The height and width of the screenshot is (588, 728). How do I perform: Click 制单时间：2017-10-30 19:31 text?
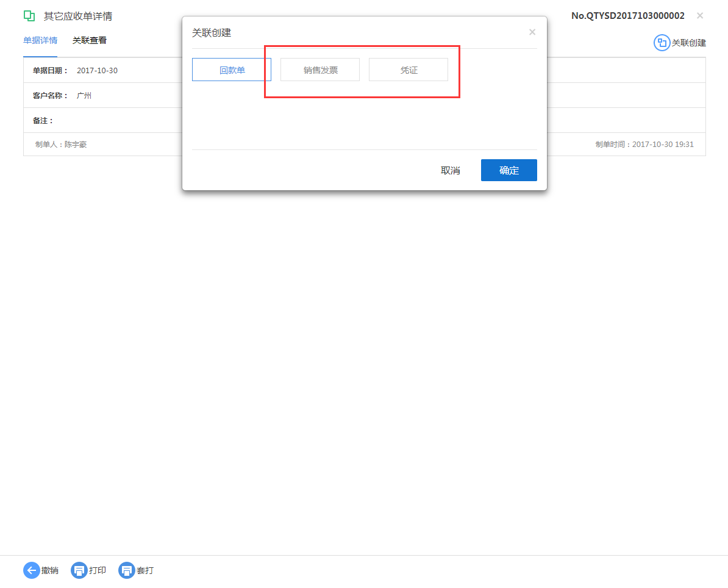coord(644,145)
